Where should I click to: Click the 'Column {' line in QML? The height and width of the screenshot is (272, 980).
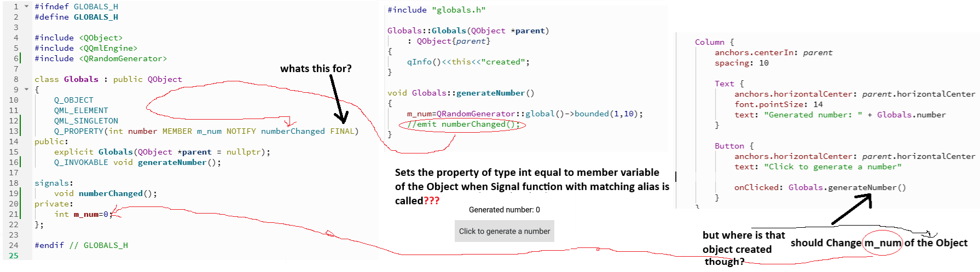pos(715,42)
